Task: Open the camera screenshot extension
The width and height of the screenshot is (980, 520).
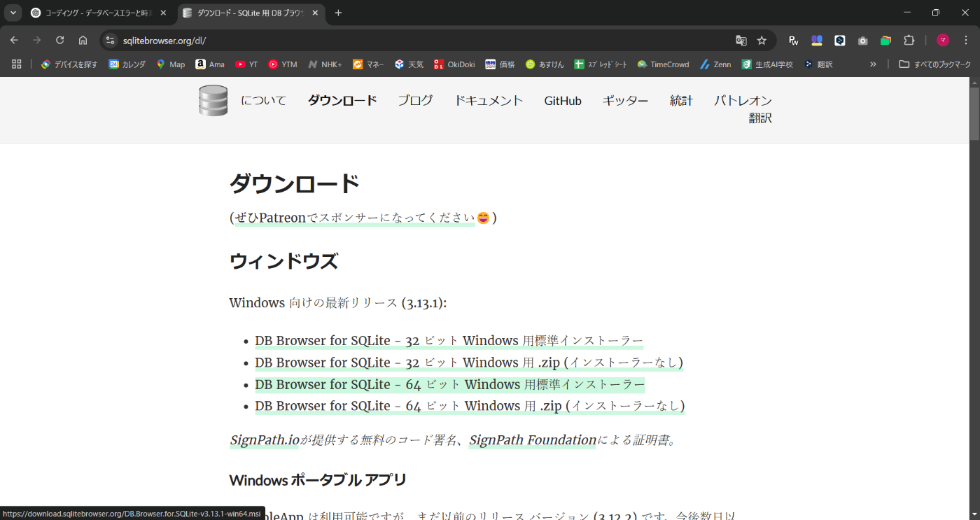Action: pyautogui.click(x=863, y=41)
